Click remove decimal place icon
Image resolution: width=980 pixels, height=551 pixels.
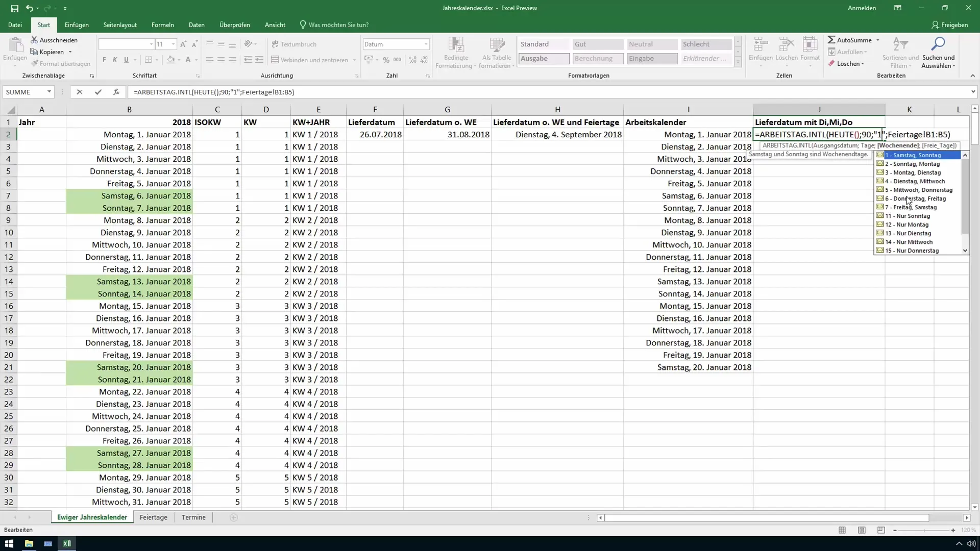point(424,60)
